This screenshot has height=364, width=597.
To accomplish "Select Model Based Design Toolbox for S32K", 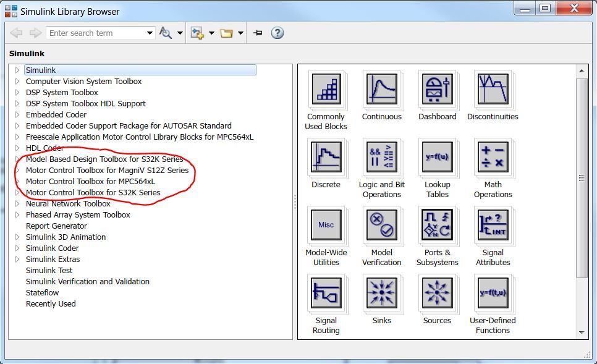I will tap(104, 159).
